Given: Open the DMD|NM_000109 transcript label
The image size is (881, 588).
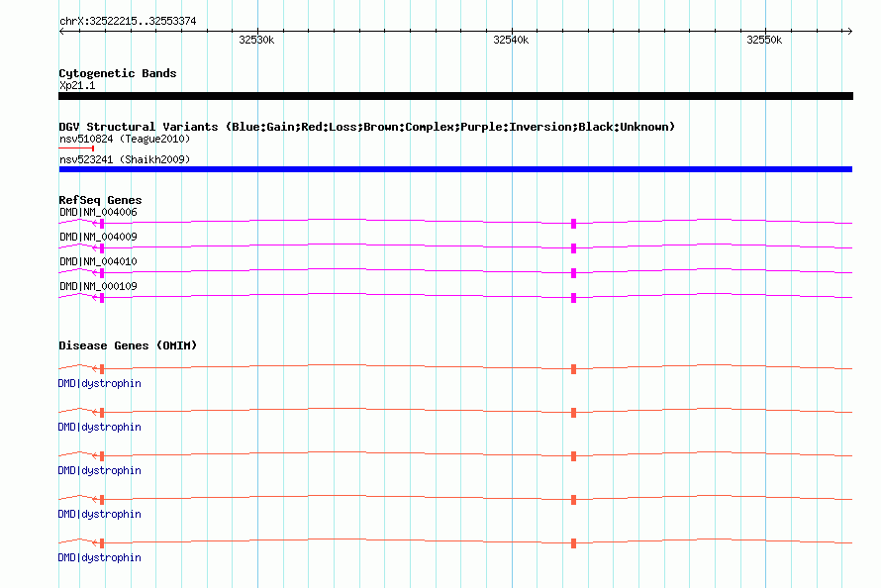Looking at the screenshot, I should (x=98, y=286).
